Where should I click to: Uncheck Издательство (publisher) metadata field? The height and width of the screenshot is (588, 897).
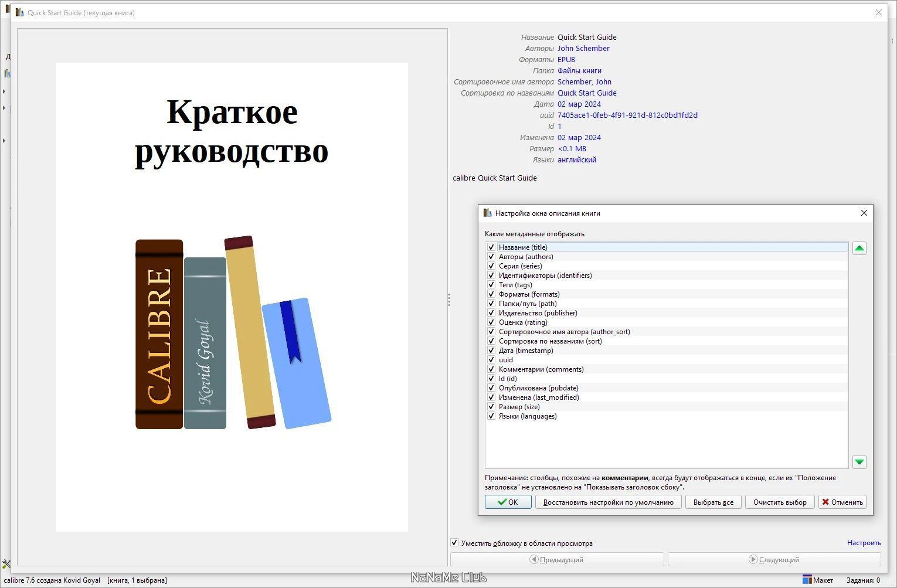click(x=491, y=313)
